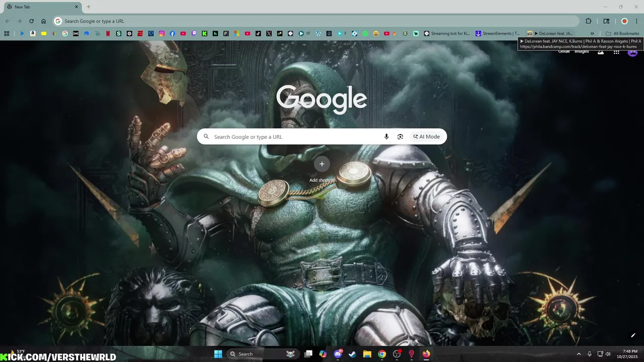Click the Add shortcut plus button
Screen dimensions: 644x362
point(322,164)
